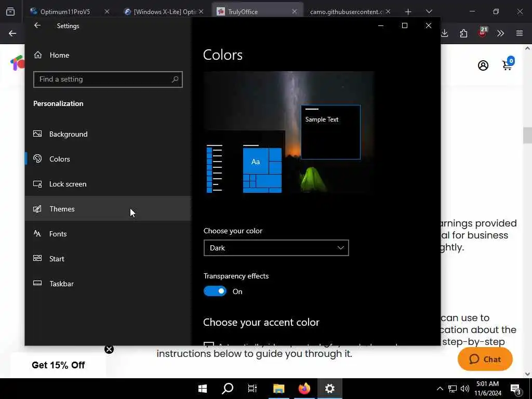Expand the Choose your color dropdown

pyautogui.click(x=276, y=248)
